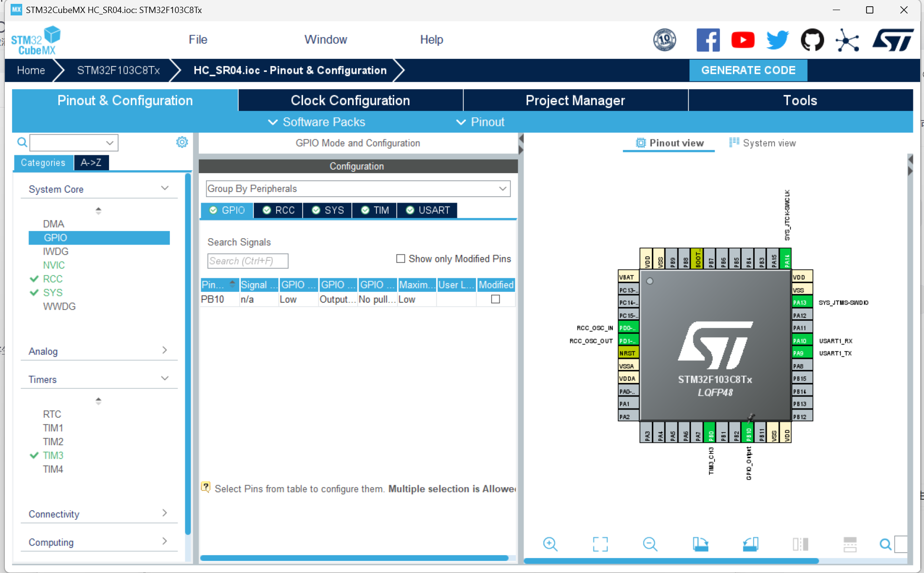This screenshot has height=573, width=924.
Task: Switch to System view
Action: pyautogui.click(x=763, y=143)
